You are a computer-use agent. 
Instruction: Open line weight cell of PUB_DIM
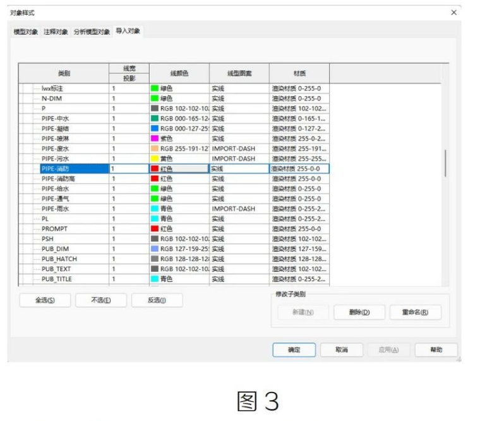click(x=129, y=248)
